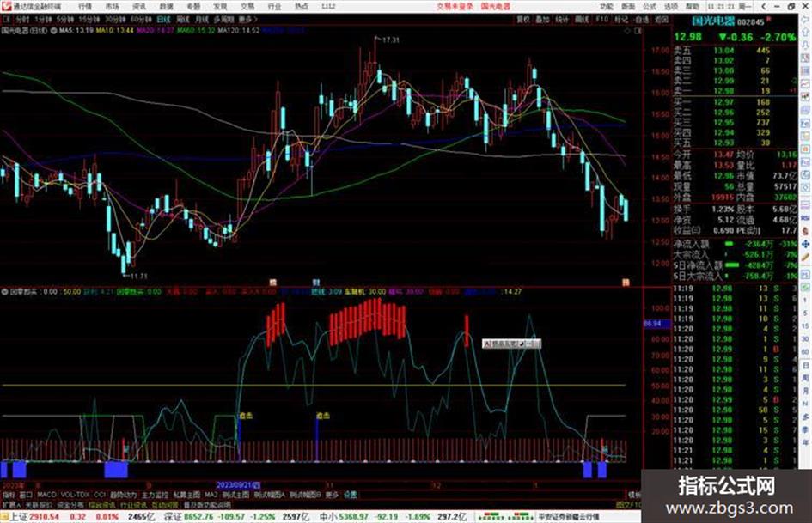Click the diamond icon above the price axis

[627, 31]
